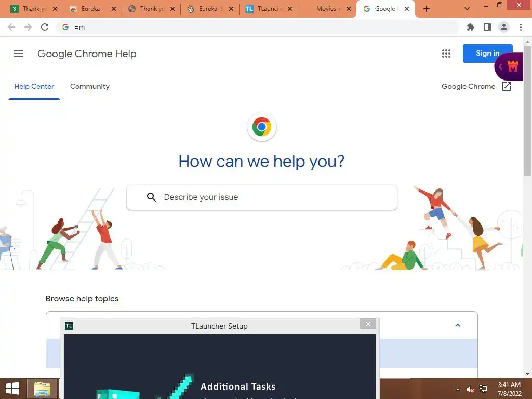
Task: Switch to the Help Center tab
Action: pyautogui.click(x=34, y=87)
